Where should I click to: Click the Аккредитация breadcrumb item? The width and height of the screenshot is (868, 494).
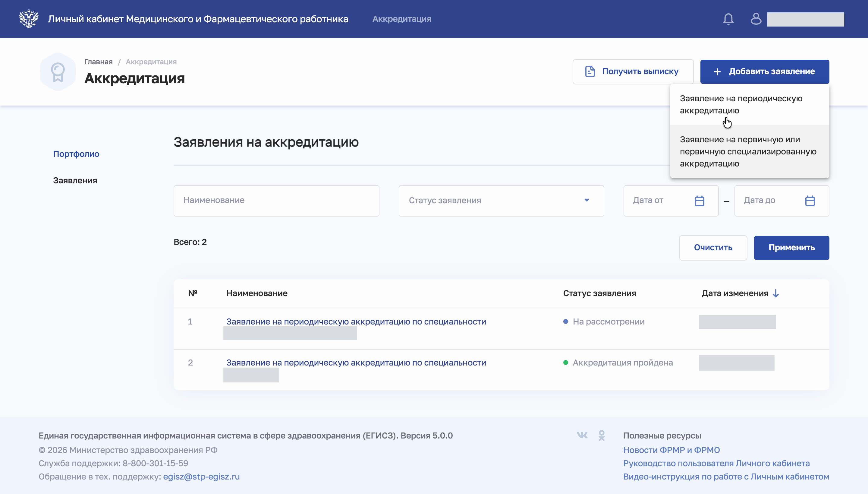point(151,62)
